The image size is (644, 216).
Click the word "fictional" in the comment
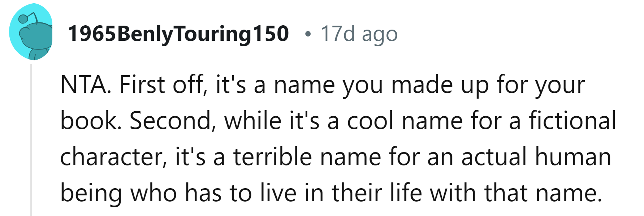coord(572,121)
